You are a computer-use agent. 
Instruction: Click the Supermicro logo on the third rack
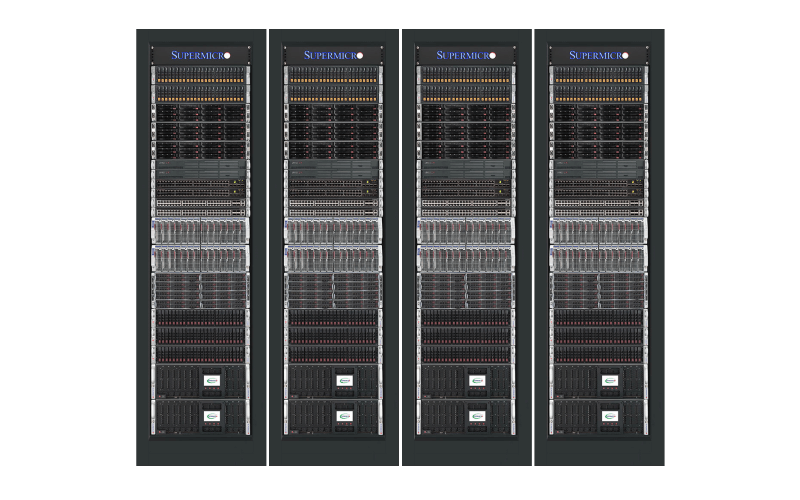(x=465, y=55)
